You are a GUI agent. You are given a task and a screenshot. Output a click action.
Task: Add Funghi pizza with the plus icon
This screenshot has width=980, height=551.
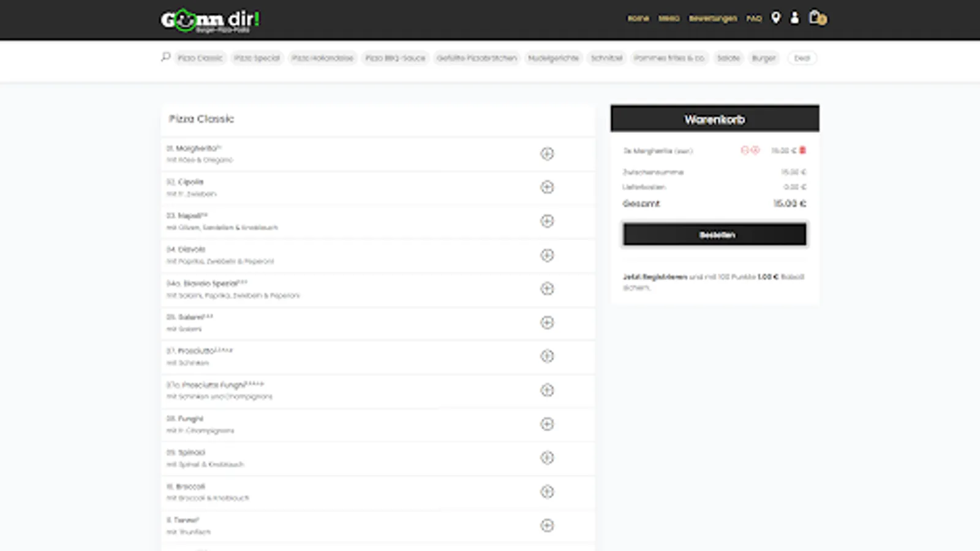click(547, 424)
